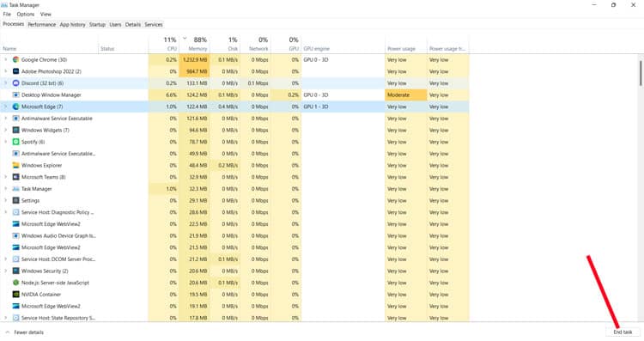The height and width of the screenshot is (341, 644).
Task: Click the Windows Security shield icon
Action: (15, 271)
